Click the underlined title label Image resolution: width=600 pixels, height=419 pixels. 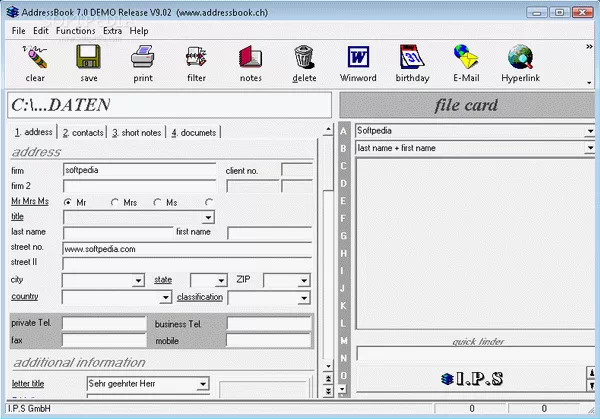pos(17,217)
